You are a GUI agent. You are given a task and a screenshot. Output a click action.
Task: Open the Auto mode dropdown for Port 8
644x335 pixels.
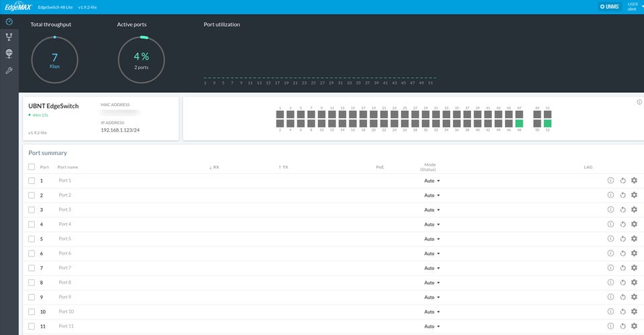[431, 283]
